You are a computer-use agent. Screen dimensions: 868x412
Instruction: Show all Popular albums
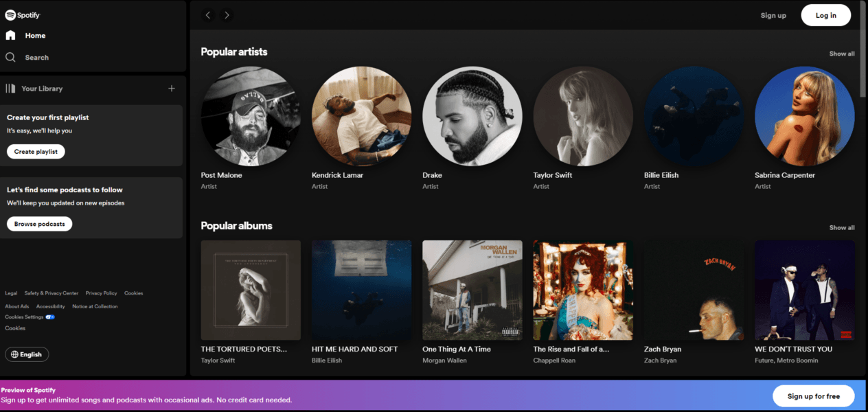coord(841,227)
